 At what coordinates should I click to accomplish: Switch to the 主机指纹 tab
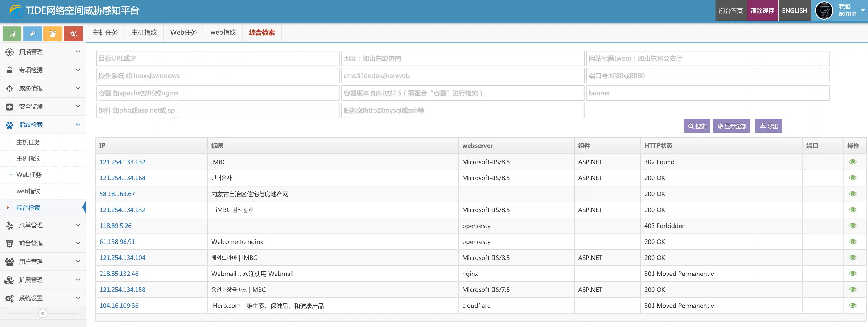pos(144,32)
